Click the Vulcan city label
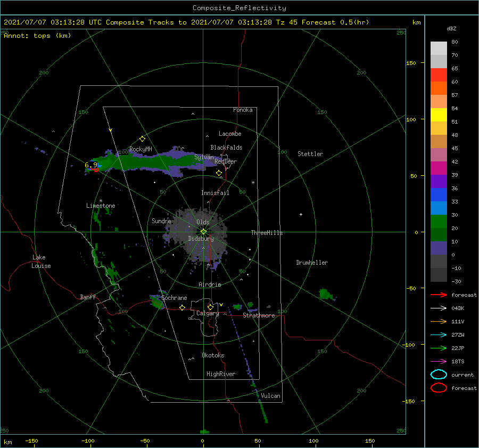 pos(270,396)
